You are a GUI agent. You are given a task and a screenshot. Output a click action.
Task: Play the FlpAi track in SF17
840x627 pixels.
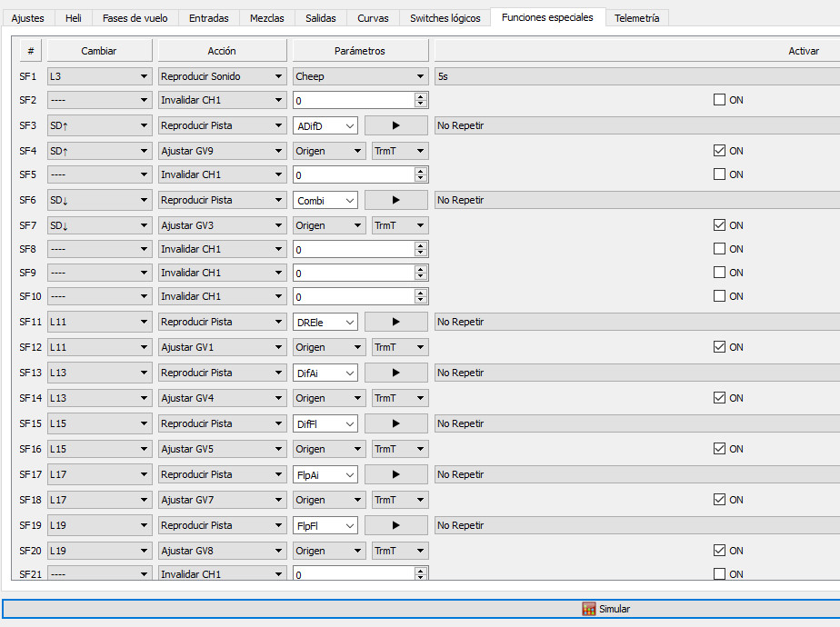pyautogui.click(x=395, y=474)
